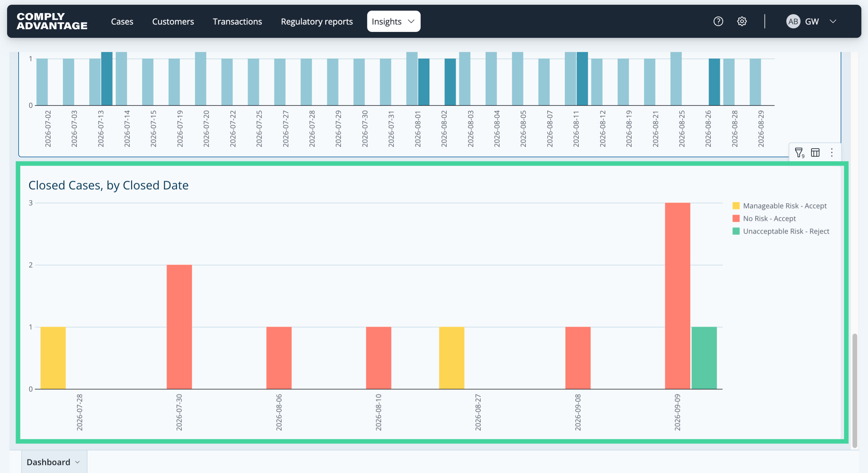Expand the GW account dropdown chevron
The width and height of the screenshot is (868, 473).
click(x=833, y=22)
